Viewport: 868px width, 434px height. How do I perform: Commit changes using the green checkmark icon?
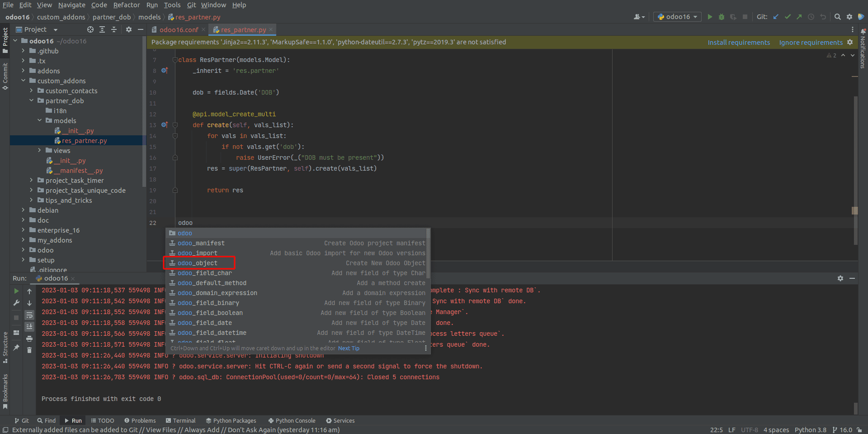click(788, 17)
